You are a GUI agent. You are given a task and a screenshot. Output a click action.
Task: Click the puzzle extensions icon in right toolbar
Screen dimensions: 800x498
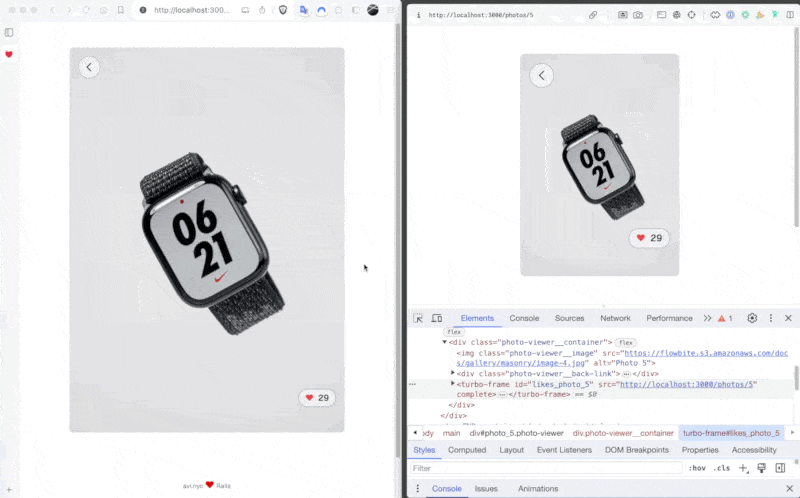pos(715,15)
